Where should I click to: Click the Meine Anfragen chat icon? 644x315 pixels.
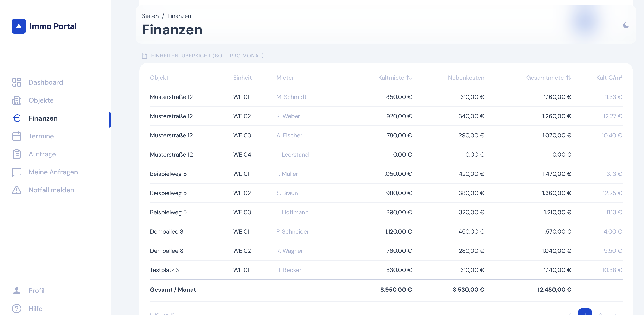(16, 172)
